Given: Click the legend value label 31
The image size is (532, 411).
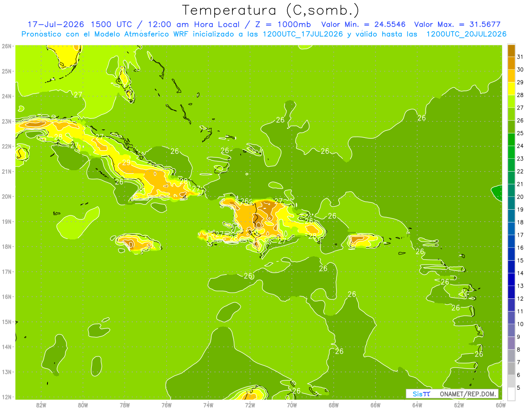Looking at the screenshot, I should click(520, 56).
